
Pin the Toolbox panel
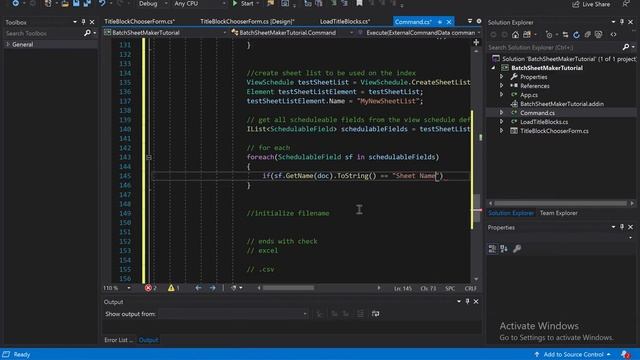coord(83,22)
